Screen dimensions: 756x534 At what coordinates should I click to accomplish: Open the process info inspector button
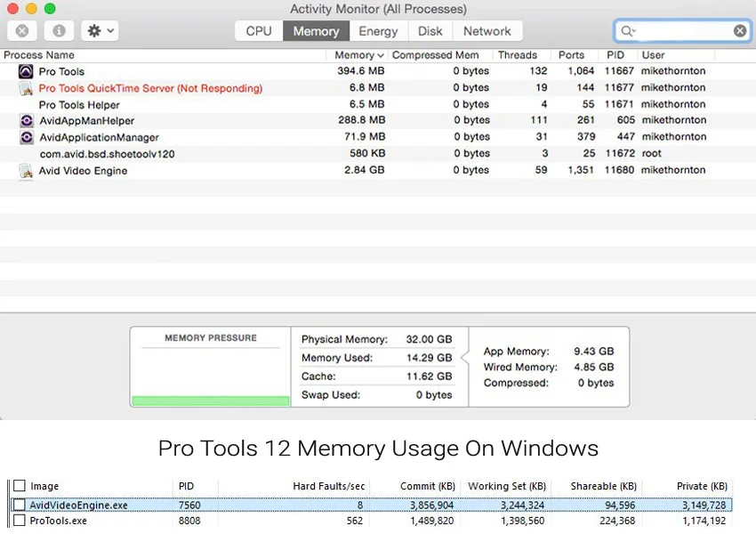[x=59, y=31]
